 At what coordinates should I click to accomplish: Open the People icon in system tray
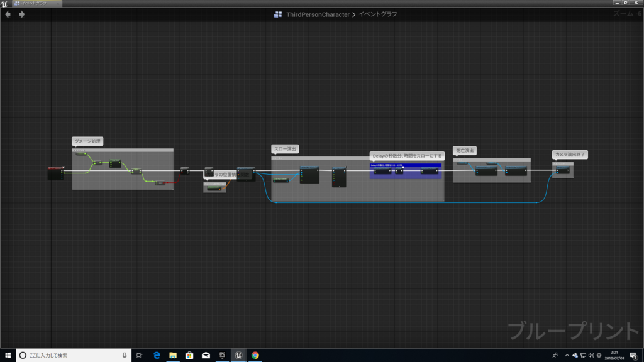(x=555, y=356)
